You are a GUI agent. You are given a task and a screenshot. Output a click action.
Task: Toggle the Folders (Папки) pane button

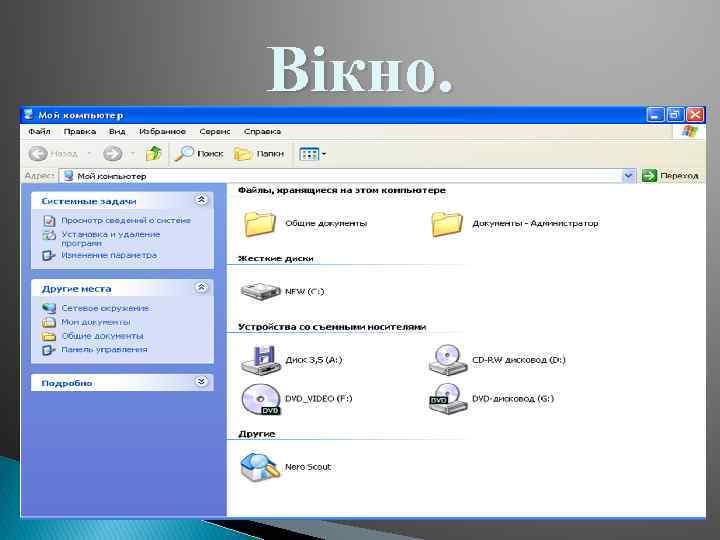pos(259,154)
